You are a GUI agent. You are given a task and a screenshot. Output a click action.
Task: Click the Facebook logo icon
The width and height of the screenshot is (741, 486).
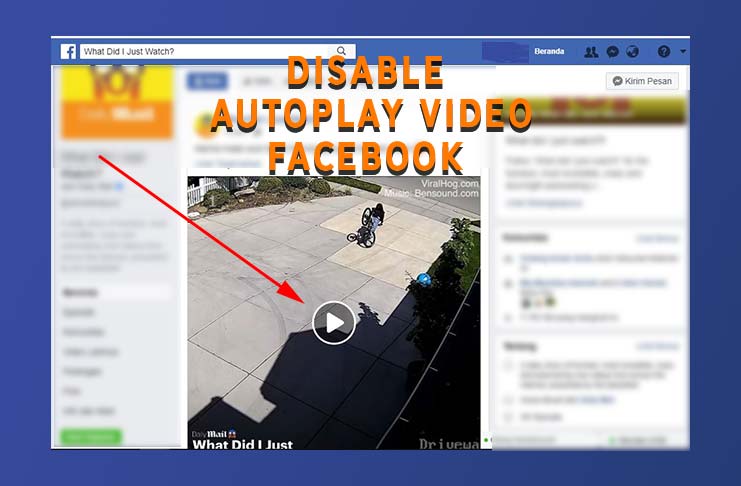pos(68,52)
